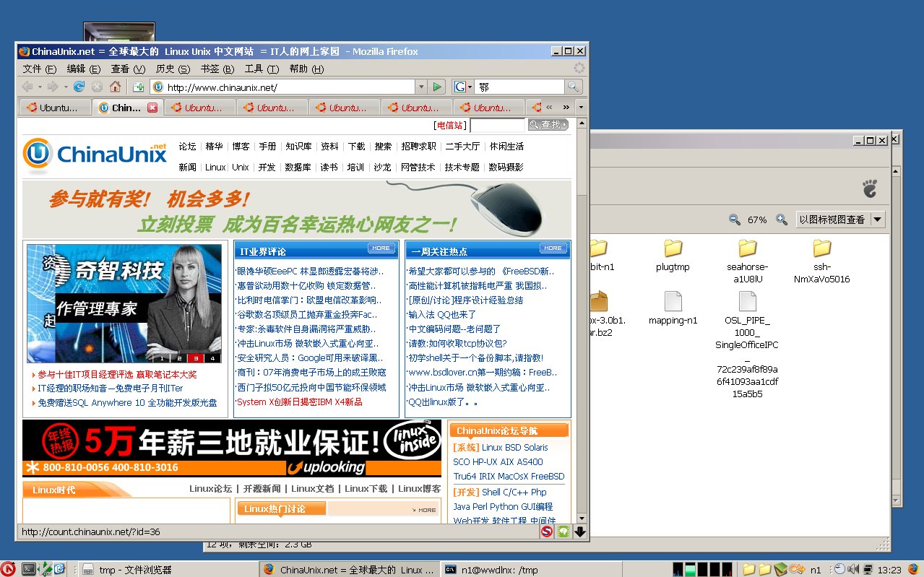Open the 数码摄影 navigation link

click(506, 168)
